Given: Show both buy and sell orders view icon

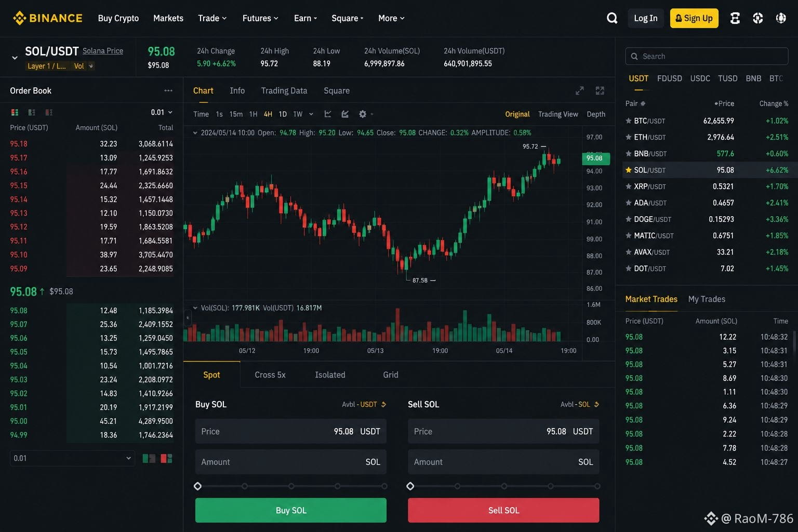Looking at the screenshot, I should pos(15,112).
